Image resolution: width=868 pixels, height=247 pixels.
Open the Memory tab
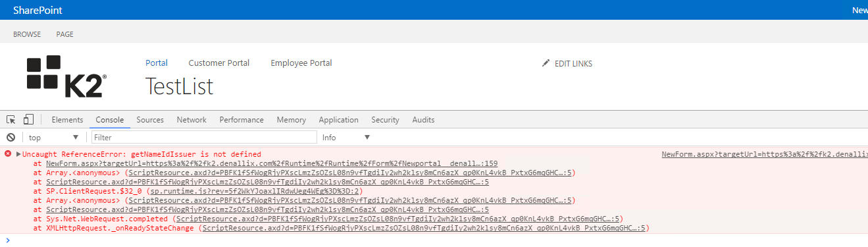[291, 120]
